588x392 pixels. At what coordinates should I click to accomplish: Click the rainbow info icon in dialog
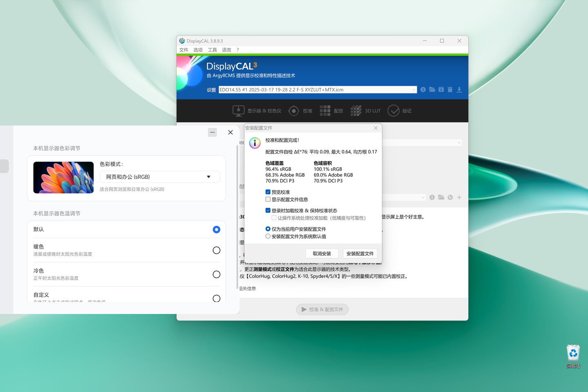pos(255,143)
